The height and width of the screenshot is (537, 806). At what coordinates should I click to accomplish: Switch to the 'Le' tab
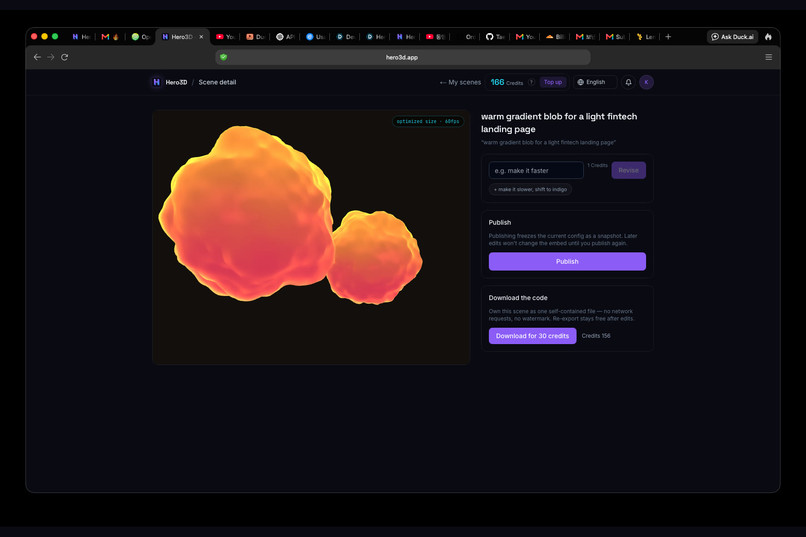(645, 37)
